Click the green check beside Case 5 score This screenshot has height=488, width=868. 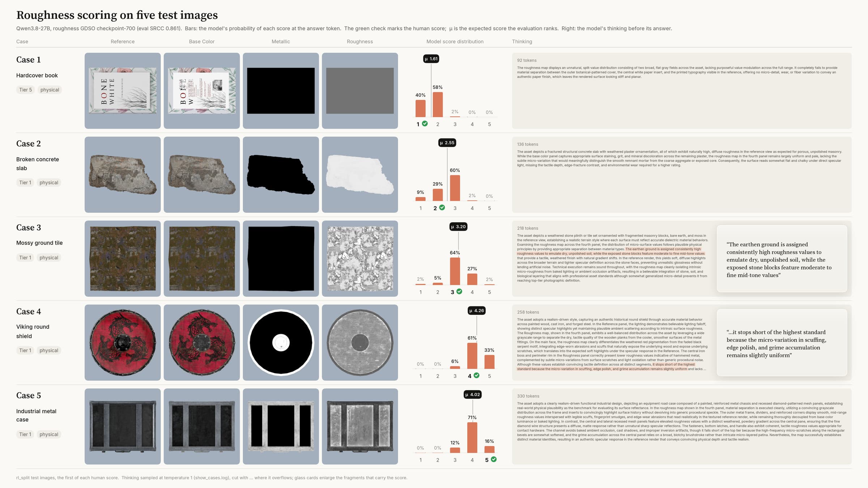[x=494, y=459]
